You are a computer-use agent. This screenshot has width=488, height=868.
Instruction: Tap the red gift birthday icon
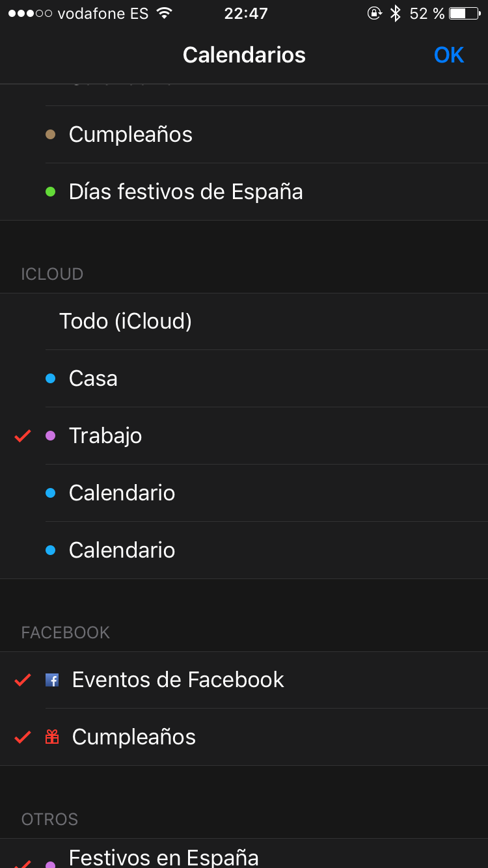pos(52,737)
